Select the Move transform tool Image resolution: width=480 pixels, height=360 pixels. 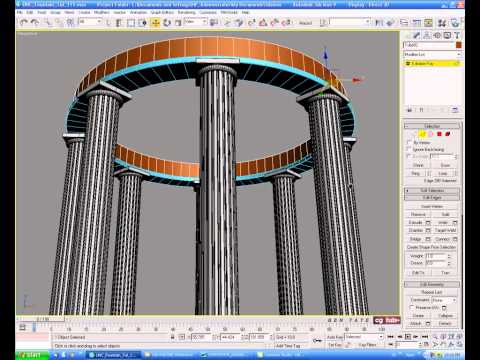pos(155,23)
